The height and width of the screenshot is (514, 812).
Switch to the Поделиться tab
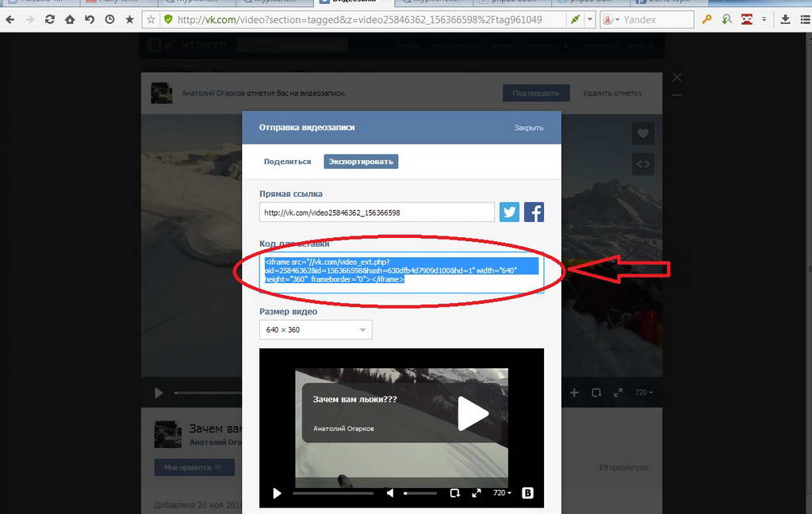[287, 162]
